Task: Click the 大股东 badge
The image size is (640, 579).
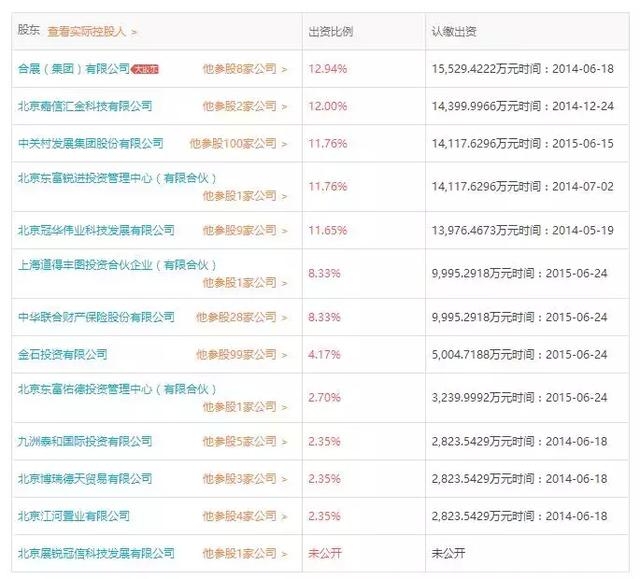Action: click(144, 69)
